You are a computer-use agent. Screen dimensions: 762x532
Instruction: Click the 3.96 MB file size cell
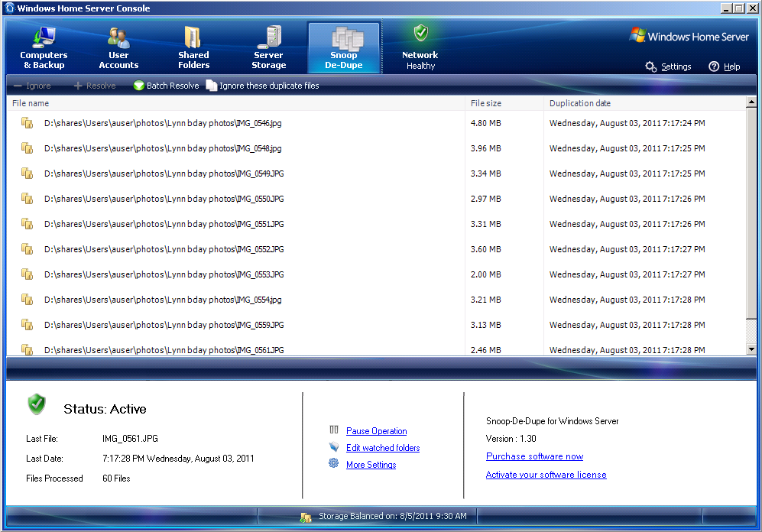coord(485,148)
